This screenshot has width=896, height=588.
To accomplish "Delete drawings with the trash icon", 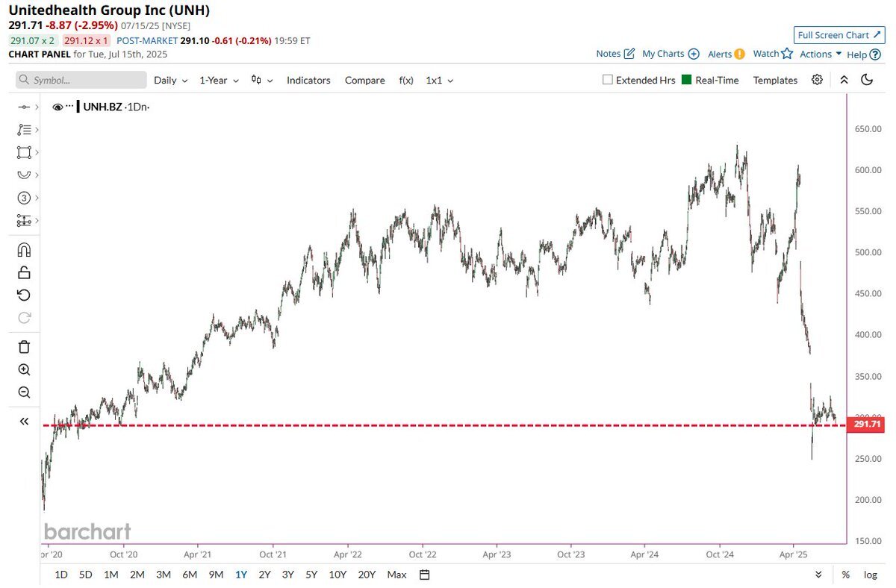I will click(x=24, y=346).
